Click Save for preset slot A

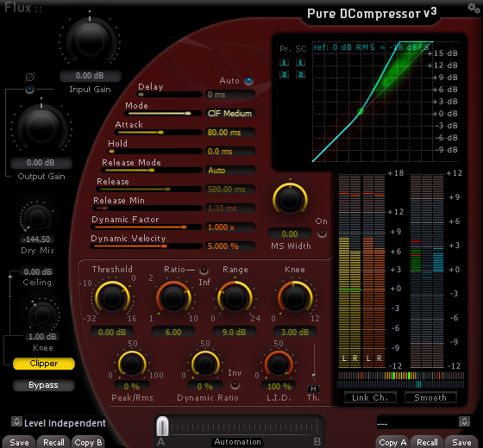coord(19,443)
